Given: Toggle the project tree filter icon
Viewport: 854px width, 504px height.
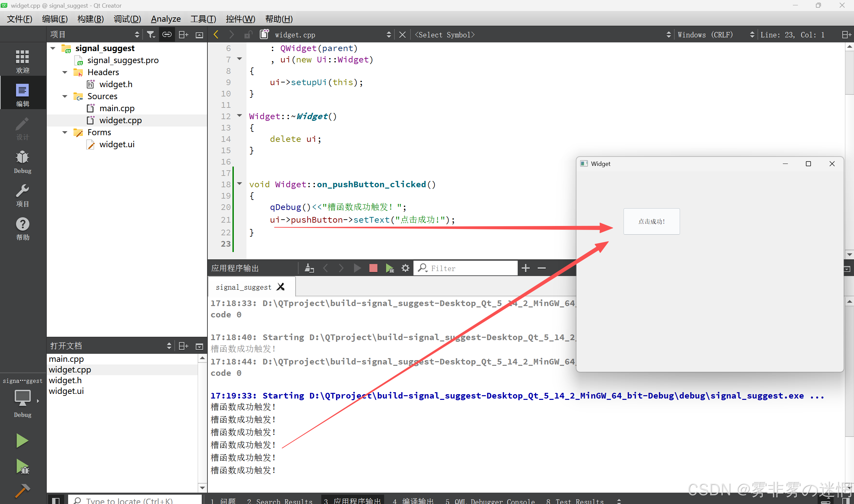Looking at the screenshot, I should click(151, 35).
